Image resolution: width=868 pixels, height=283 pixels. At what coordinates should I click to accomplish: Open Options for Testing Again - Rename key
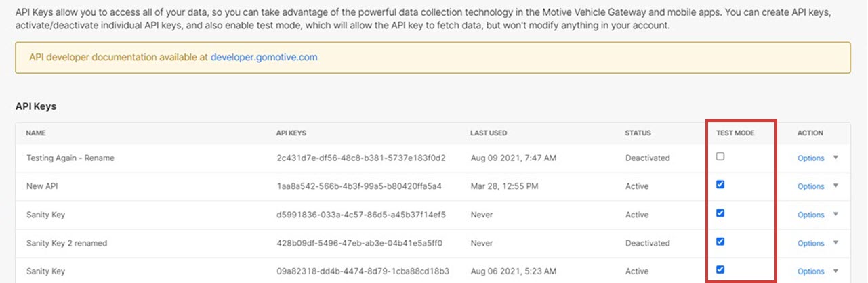[810, 158]
